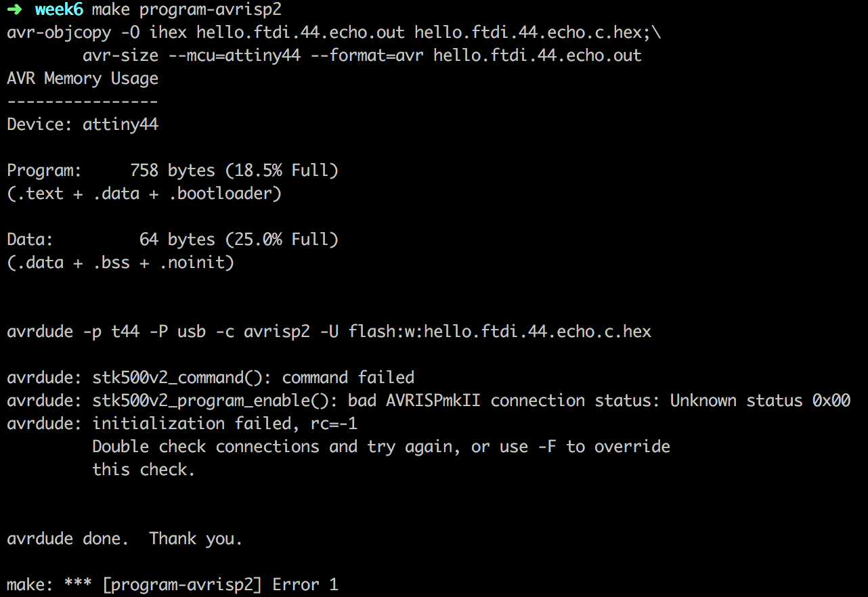Click 'initialization failed, rc=-1' line
The width and height of the screenshot is (868, 597).
click(182, 424)
